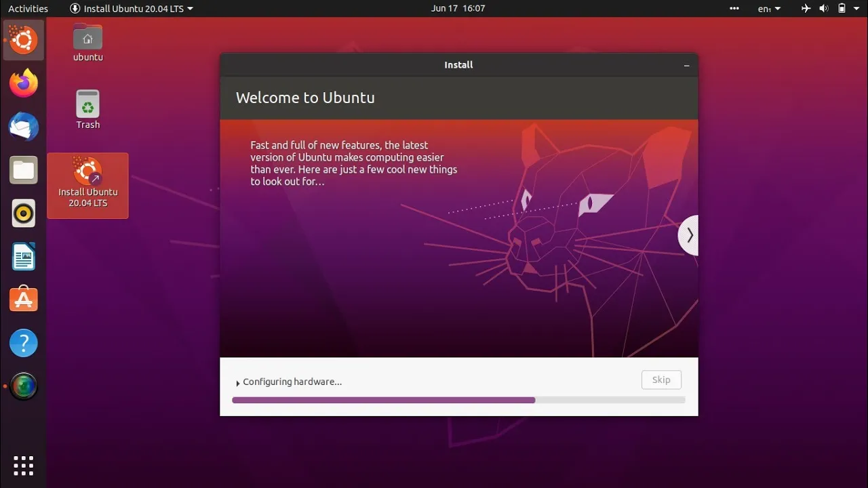Image resolution: width=868 pixels, height=488 pixels.
Task: Open the Trash desktop icon
Action: 87,109
